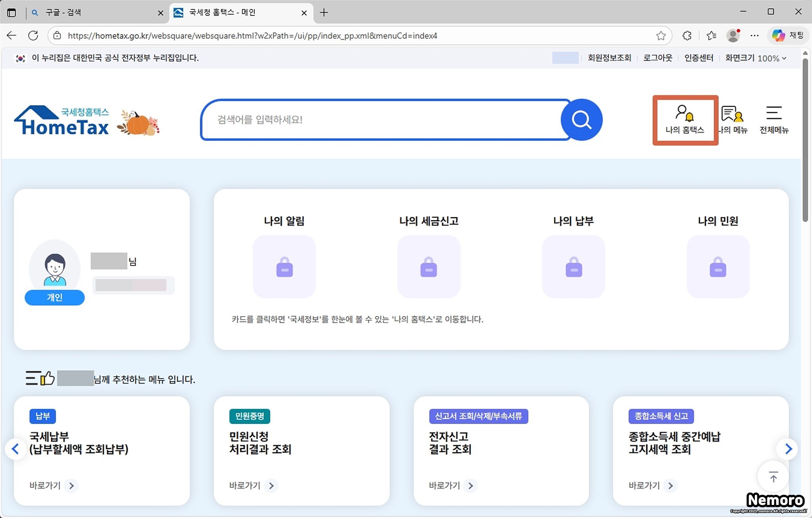This screenshot has height=518, width=812.
Task: Show previous recommended menu cards arrow
Action: 15,449
